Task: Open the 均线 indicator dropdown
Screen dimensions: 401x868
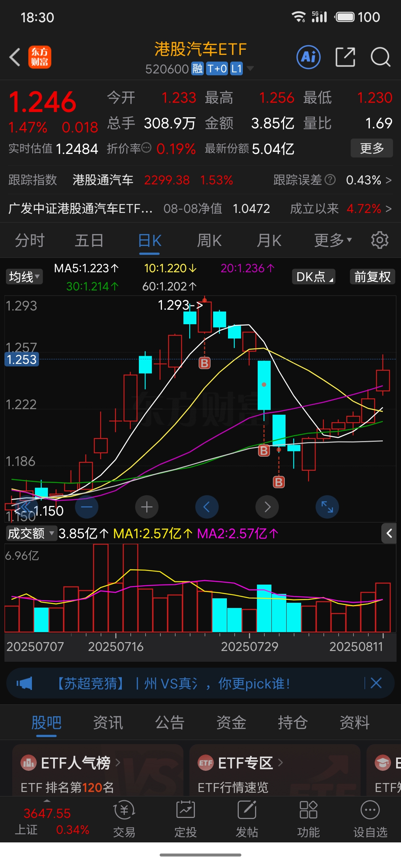Action: 24,277
